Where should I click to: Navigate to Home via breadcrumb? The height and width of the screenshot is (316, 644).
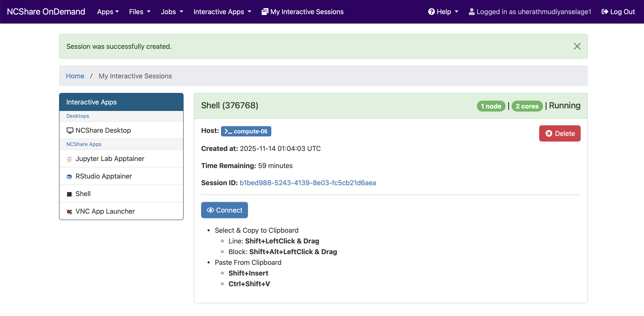point(75,76)
